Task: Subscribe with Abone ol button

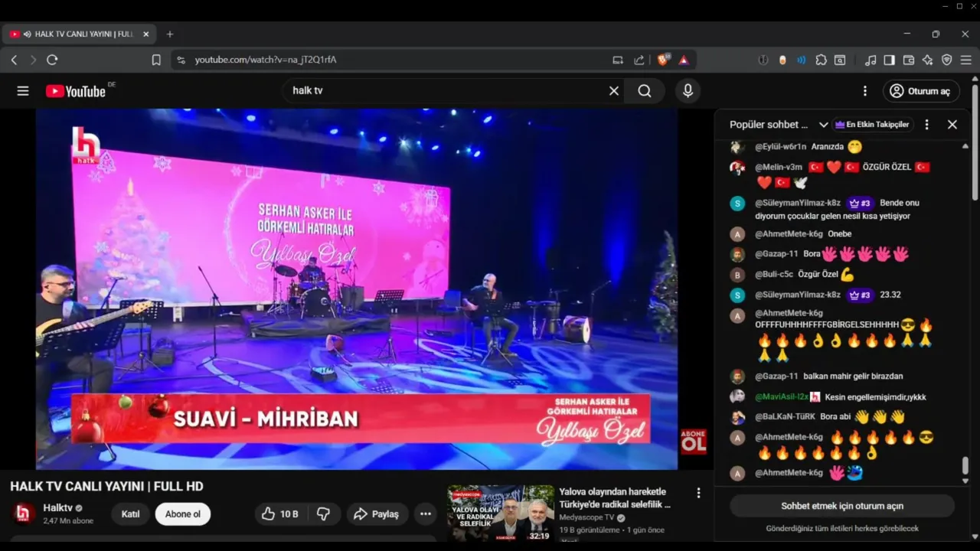Action: click(183, 514)
